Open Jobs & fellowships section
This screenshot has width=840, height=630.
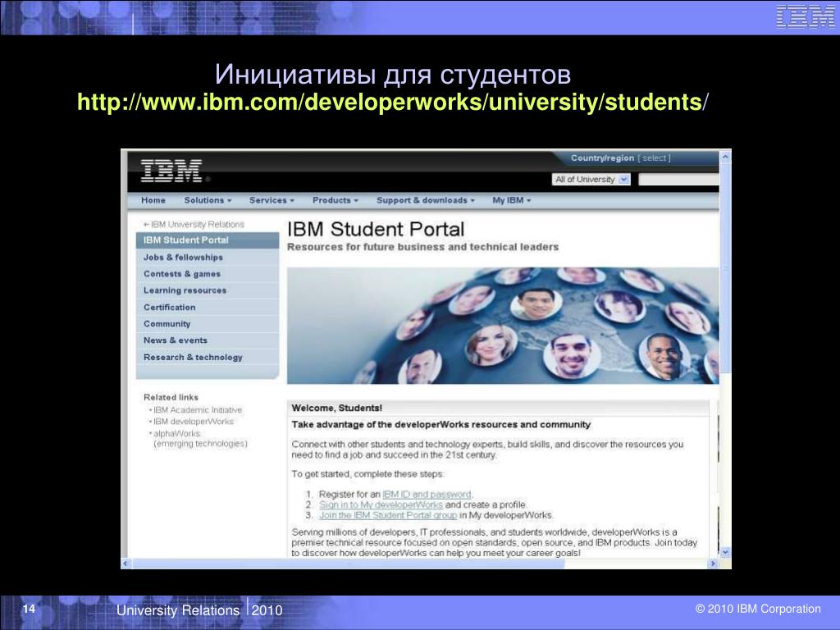pyautogui.click(x=208, y=257)
